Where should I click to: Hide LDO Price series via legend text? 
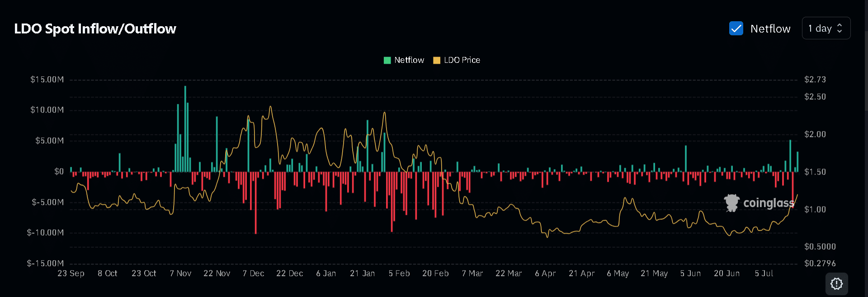(x=462, y=60)
